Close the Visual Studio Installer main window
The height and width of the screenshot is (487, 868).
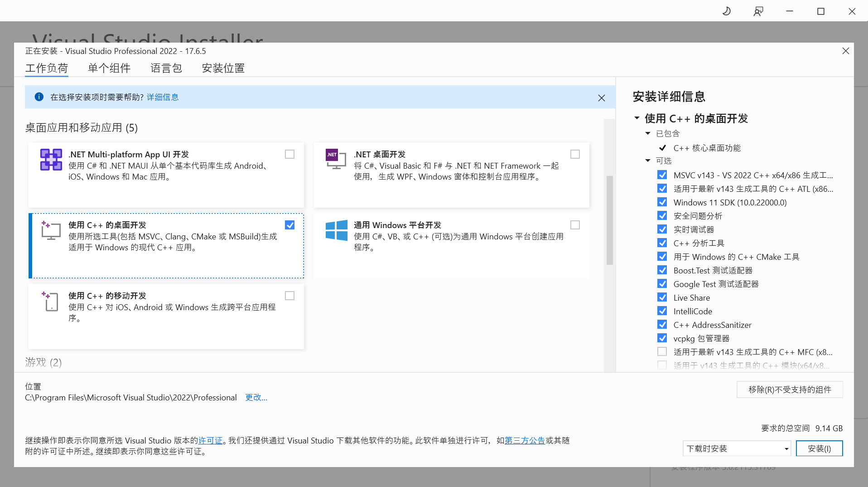point(852,11)
